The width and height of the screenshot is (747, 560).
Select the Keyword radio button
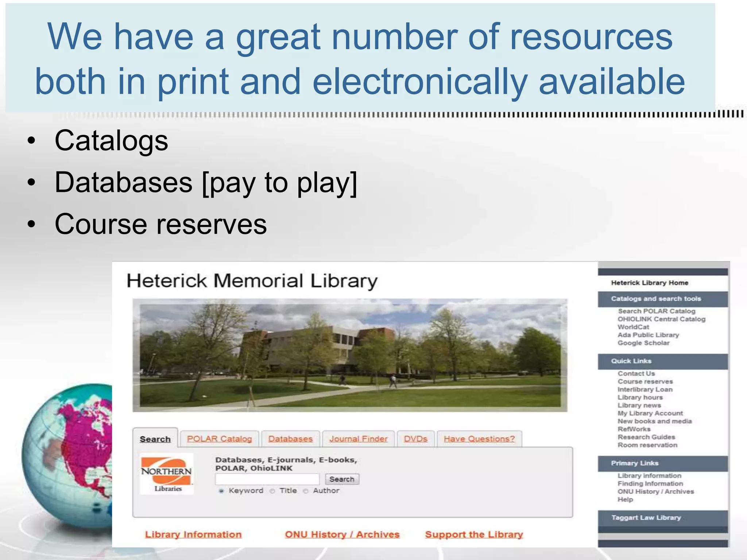[221, 491]
